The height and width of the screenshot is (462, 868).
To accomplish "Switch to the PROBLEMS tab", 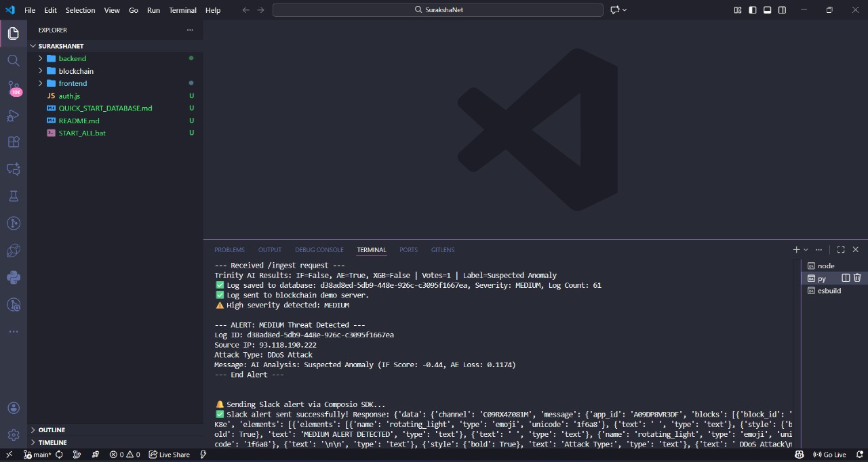I will point(229,250).
